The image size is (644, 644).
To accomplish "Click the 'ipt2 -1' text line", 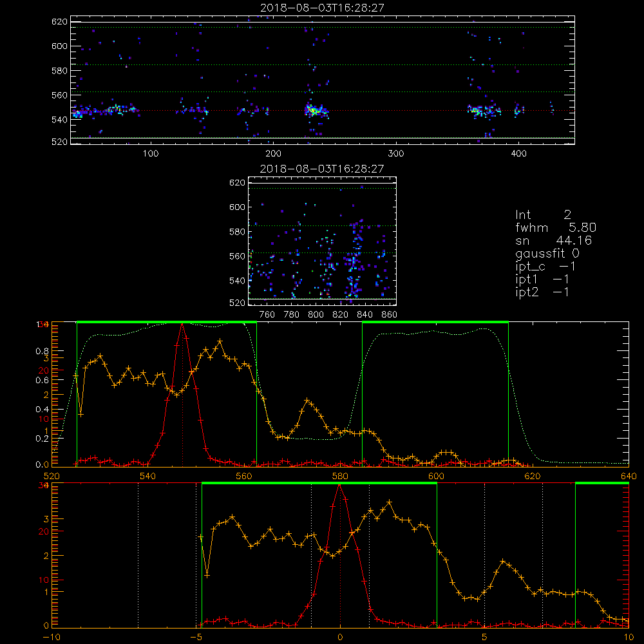I will (x=542, y=292).
